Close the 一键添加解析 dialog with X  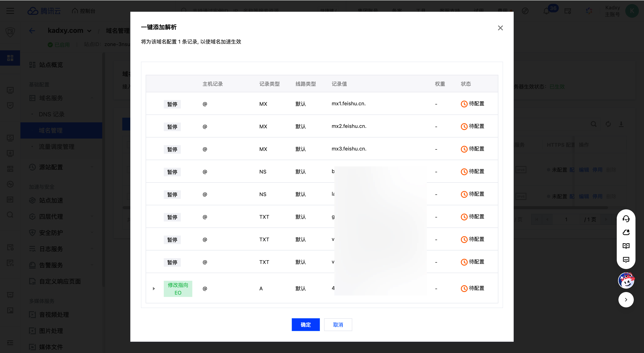pyautogui.click(x=500, y=28)
